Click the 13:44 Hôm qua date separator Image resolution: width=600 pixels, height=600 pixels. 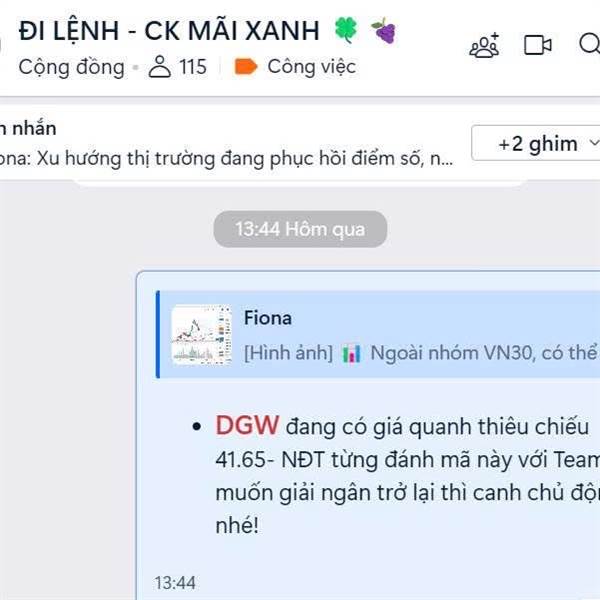(x=300, y=229)
